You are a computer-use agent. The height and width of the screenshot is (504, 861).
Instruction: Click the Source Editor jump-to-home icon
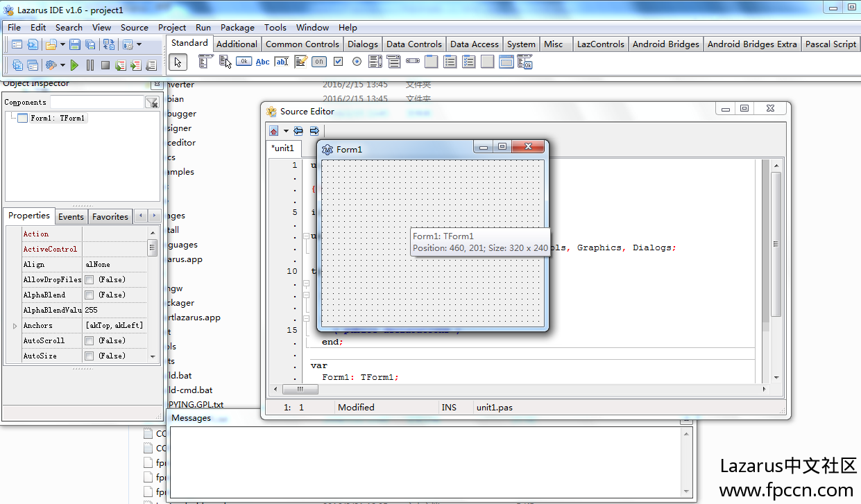(x=274, y=131)
